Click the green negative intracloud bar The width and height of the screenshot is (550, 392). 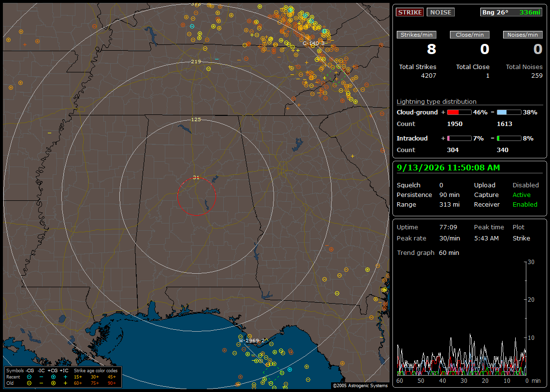[509, 139]
